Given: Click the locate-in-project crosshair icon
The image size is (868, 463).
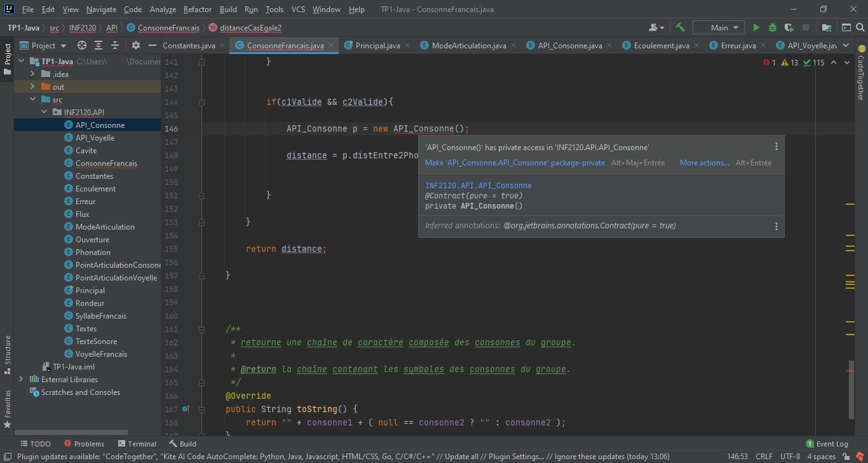Looking at the screenshot, I should click(x=82, y=46).
